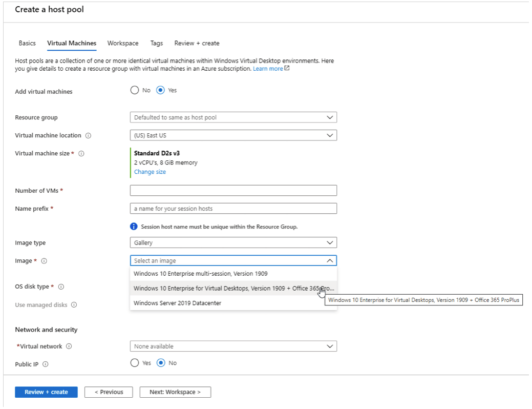Select No for Add virtual machines
This screenshot has height=409, width=532.
coord(135,90)
